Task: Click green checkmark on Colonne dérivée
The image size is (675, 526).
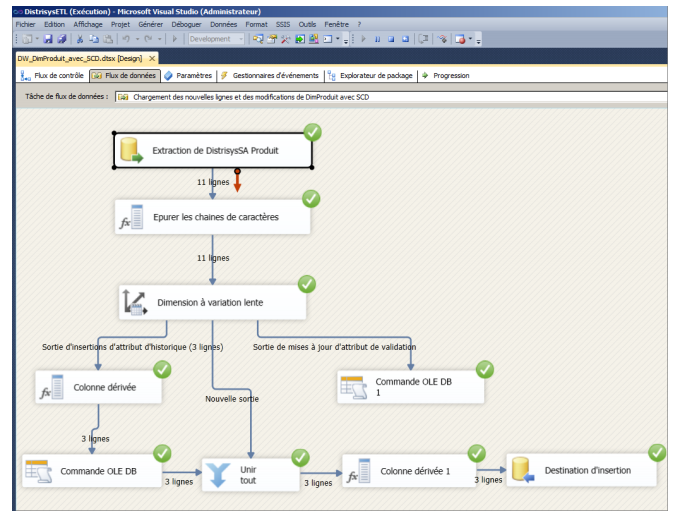Action: (x=161, y=370)
